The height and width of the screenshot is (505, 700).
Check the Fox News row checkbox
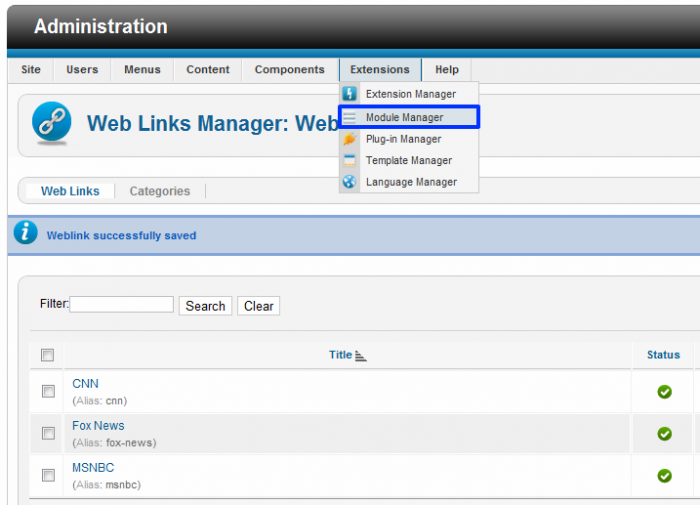tap(48, 433)
